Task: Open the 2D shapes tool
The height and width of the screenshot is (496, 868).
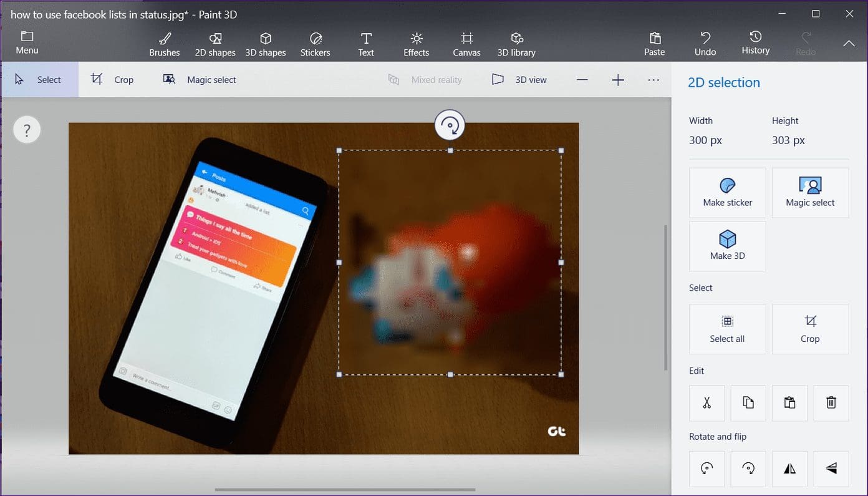Action: point(215,44)
